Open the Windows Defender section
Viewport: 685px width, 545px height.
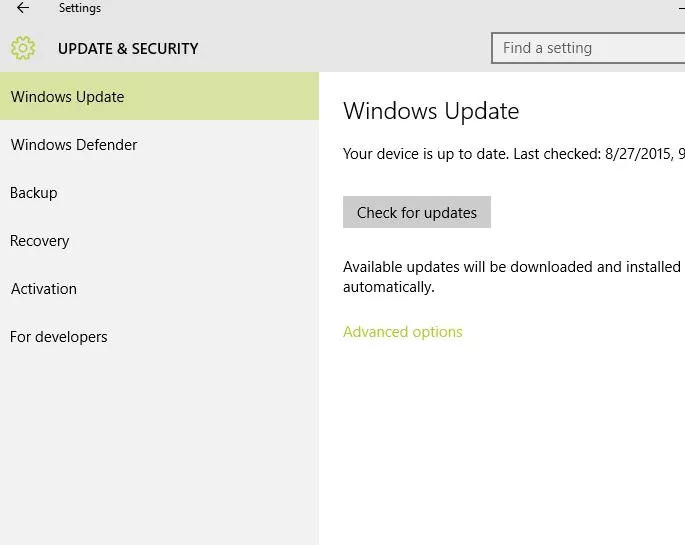tap(74, 145)
